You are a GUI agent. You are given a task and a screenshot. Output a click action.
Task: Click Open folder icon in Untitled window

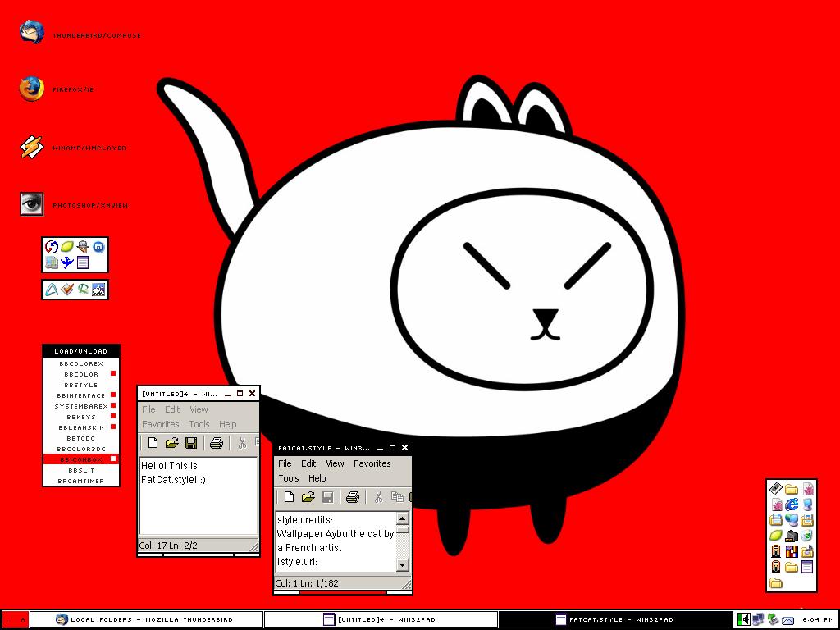[x=171, y=443]
